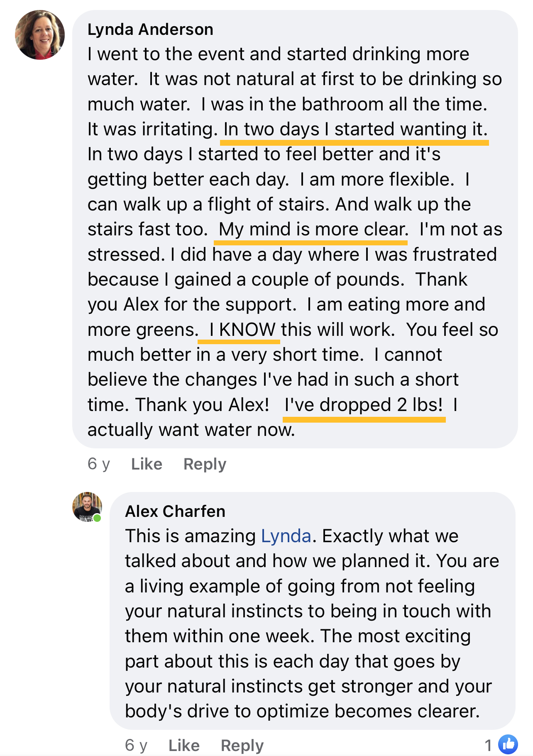Reply to Lynda Anderson's comment
This screenshot has height=756, width=533.
pyautogui.click(x=205, y=464)
